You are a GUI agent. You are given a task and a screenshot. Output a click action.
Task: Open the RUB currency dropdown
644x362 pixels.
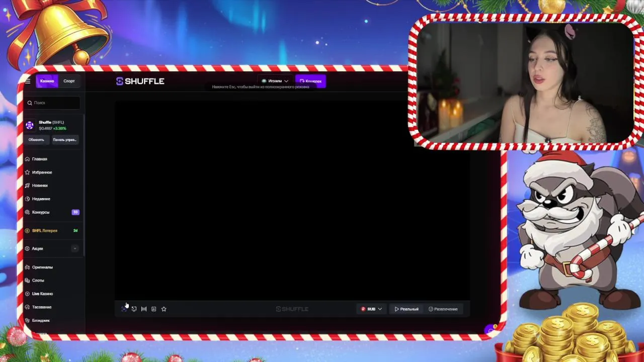click(x=371, y=309)
